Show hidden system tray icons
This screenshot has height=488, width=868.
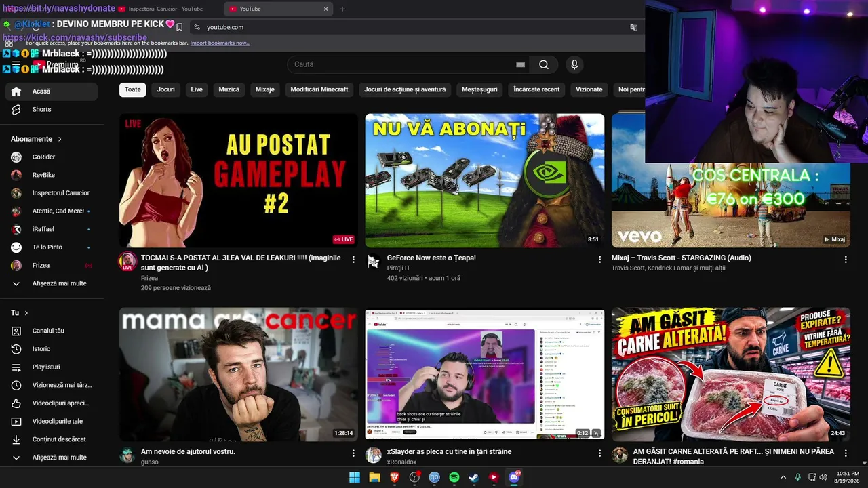pyautogui.click(x=783, y=477)
